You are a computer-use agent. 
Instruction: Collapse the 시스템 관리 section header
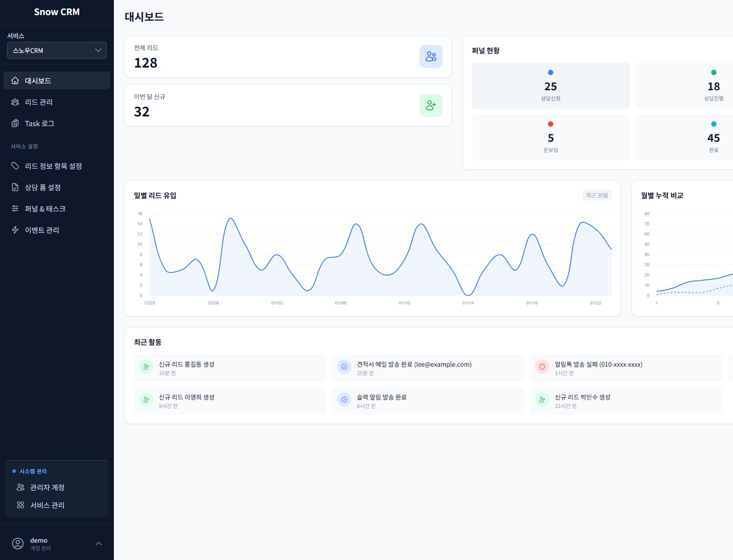click(33, 471)
